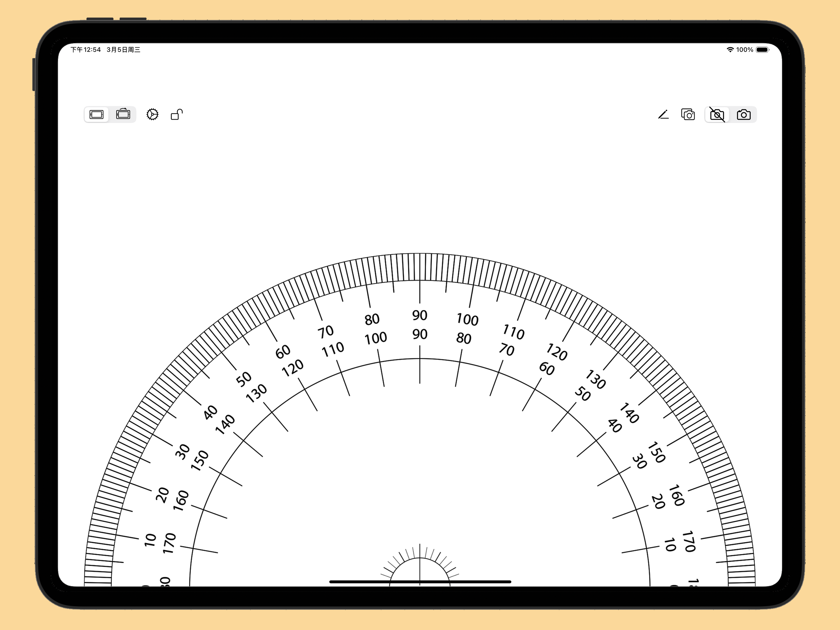Image resolution: width=840 pixels, height=630 pixels.
Task: Turn off camera with crossed-out camera icon
Action: tap(717, 114)
